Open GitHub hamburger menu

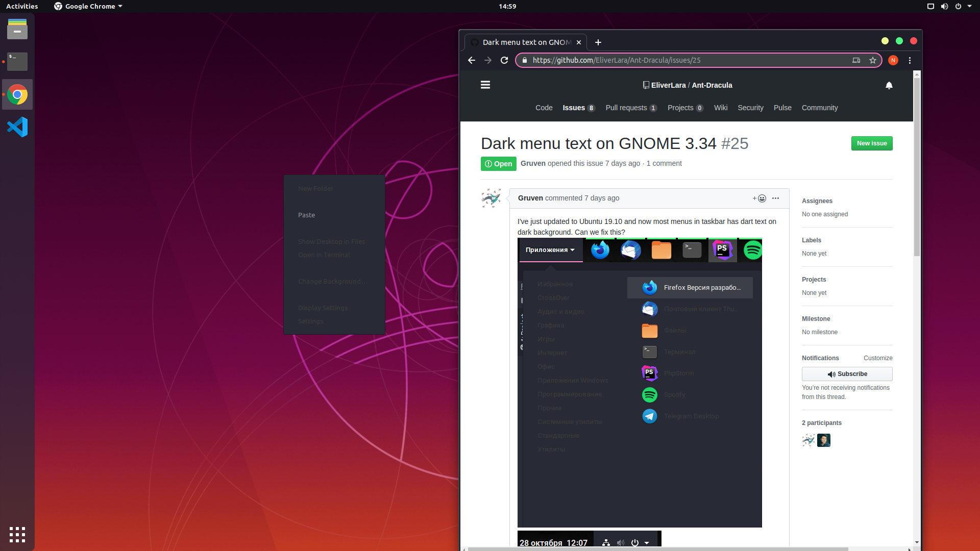tap(485, 85)
